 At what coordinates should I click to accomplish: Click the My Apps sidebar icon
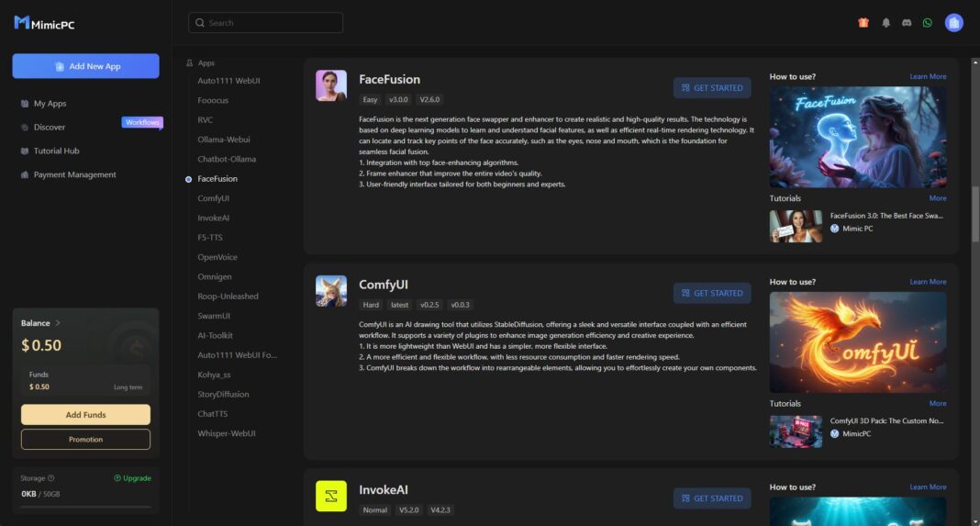pyautogui.click(x=25, y=103)
